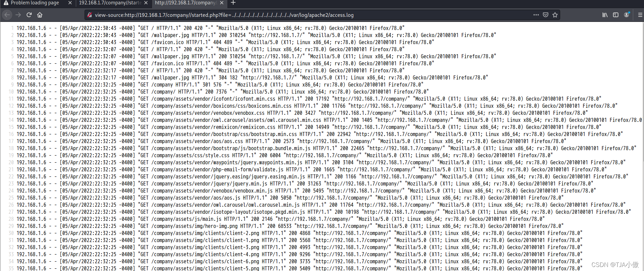Open a new tab

click(x=233, y=3)
